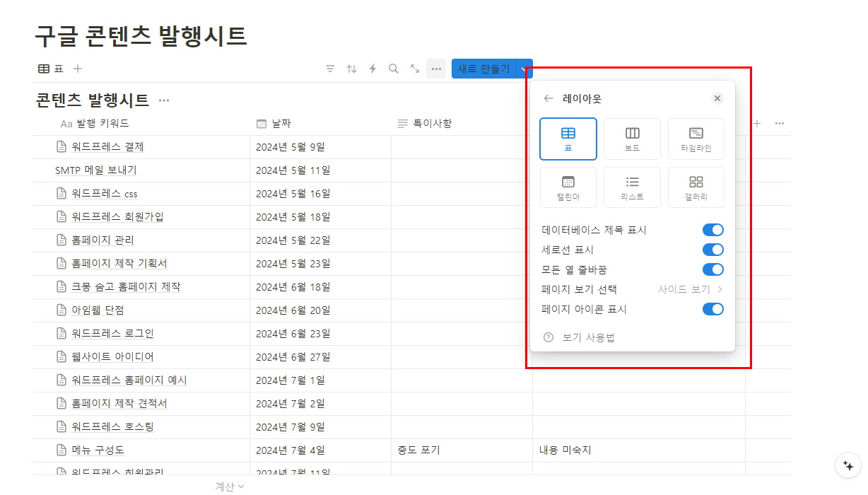Viewport: 868px width, 495px height.
Task: Open the table options ellipsis menu
Action: [436, 69]
